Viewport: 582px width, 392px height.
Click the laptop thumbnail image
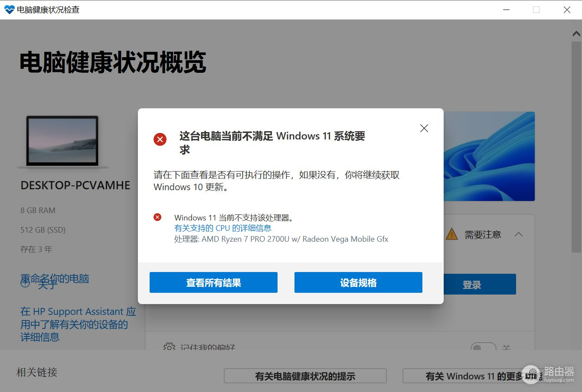62,141
